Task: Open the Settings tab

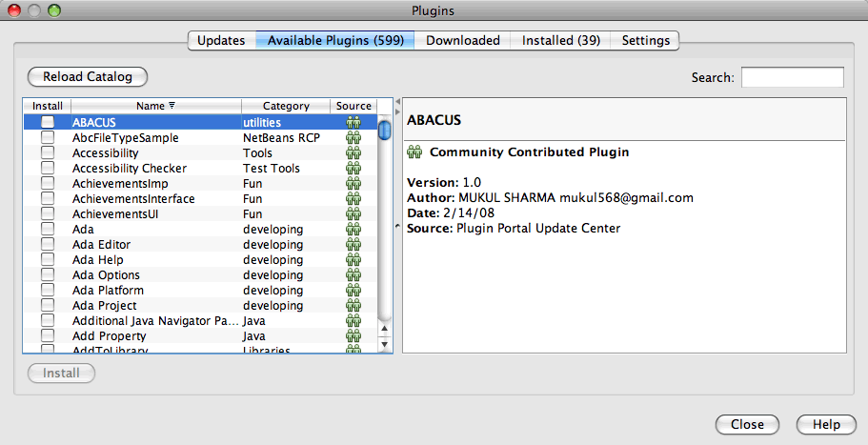Action: [645, 40]
